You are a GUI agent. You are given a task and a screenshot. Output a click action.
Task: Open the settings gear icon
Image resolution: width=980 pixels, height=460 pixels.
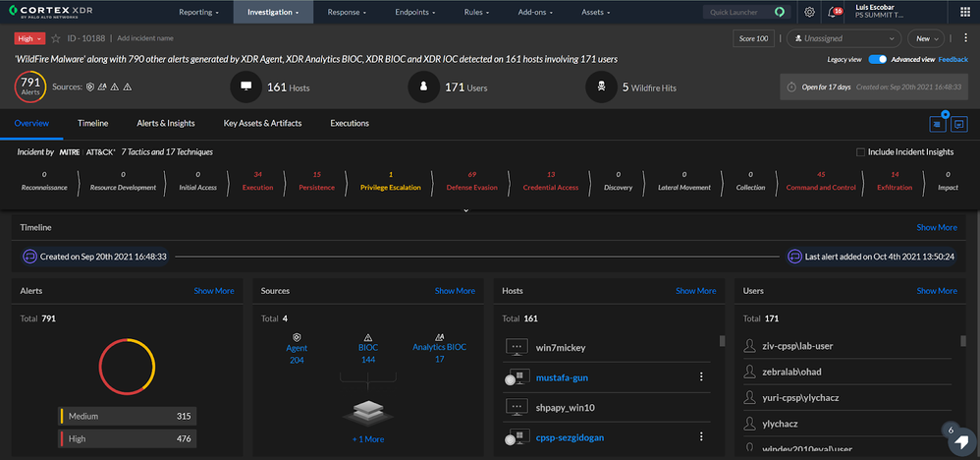[809, 12]
